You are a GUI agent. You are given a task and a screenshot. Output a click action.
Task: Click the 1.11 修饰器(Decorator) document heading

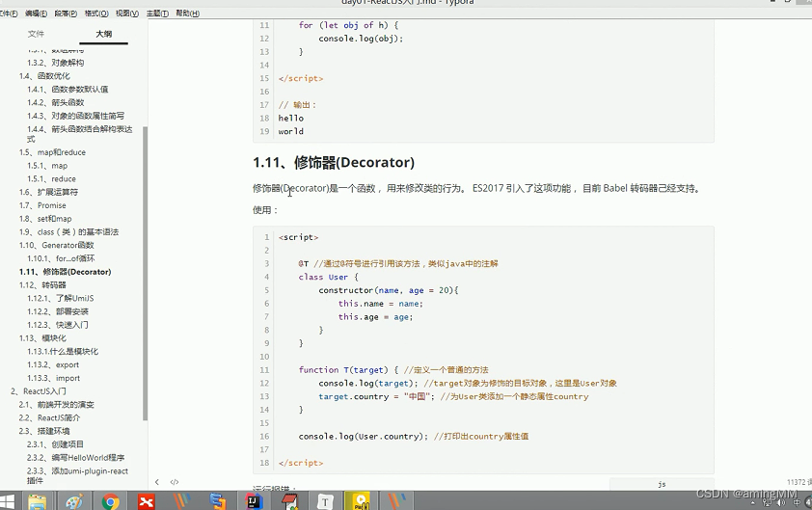pos(334,163)
